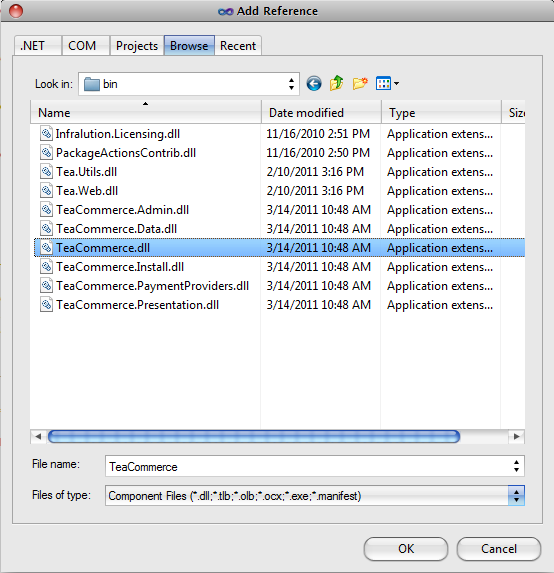This screenshot has height=573, width=554.
Task: Open the Look in folder dropdown
Action: pyautogui.click(x=291, y=84)
